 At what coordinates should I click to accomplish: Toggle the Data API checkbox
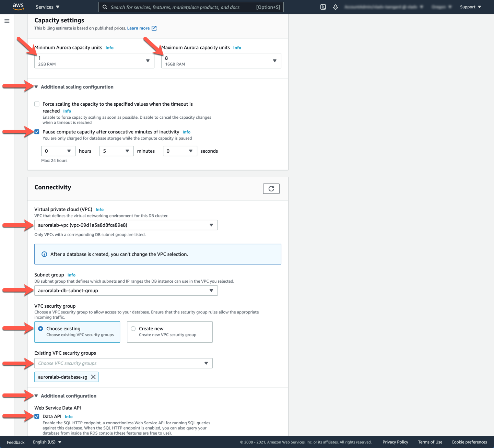click(x=37, y=416)
